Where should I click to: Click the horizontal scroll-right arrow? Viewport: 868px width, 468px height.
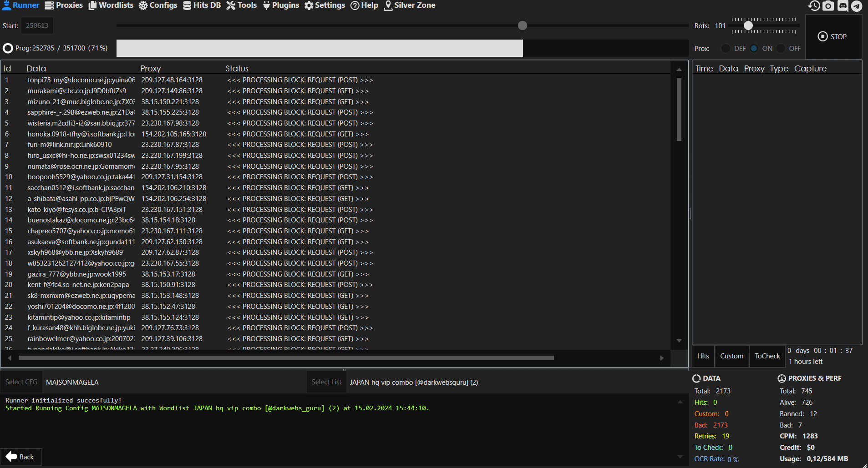click(x=662, y=358)
